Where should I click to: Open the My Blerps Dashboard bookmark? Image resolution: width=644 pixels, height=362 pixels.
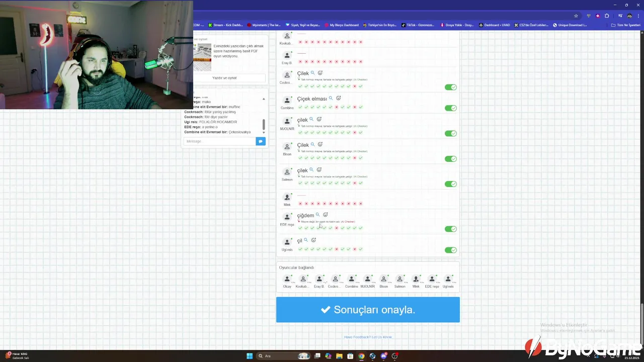tap(342, 25)
